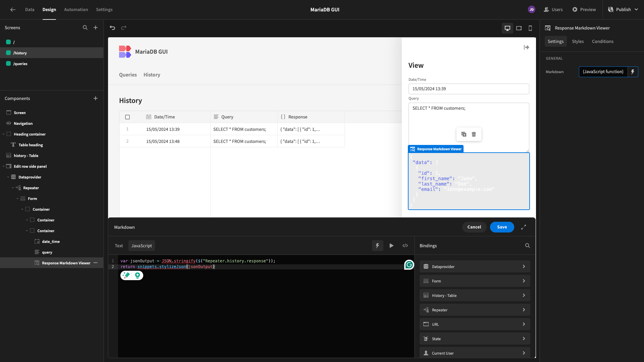Click the redo arrow icon
This screenshot has height=362, width=644.
[124, 28]
